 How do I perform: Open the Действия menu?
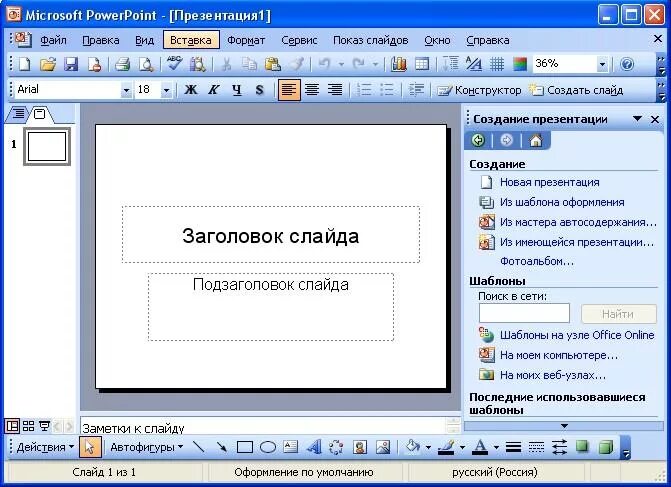coord(45,447)
